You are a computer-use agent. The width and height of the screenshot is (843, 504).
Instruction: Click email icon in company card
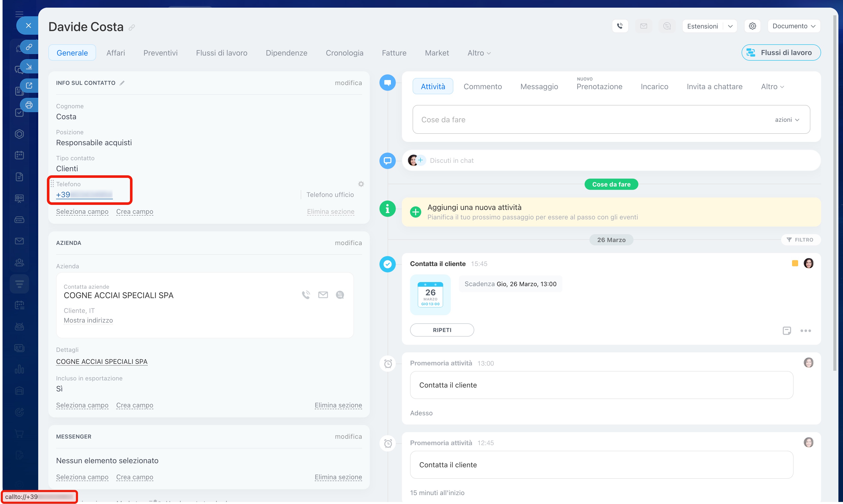(x=323, y=295)
